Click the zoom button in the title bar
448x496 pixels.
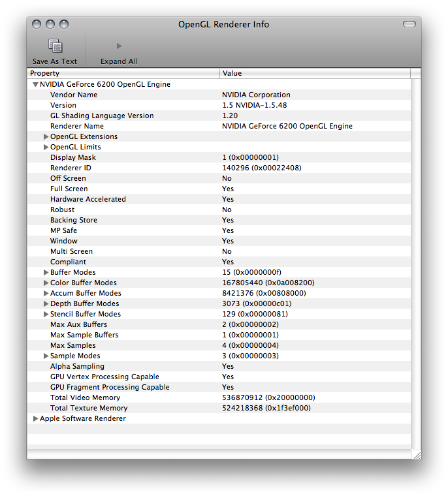coord(64,24)
